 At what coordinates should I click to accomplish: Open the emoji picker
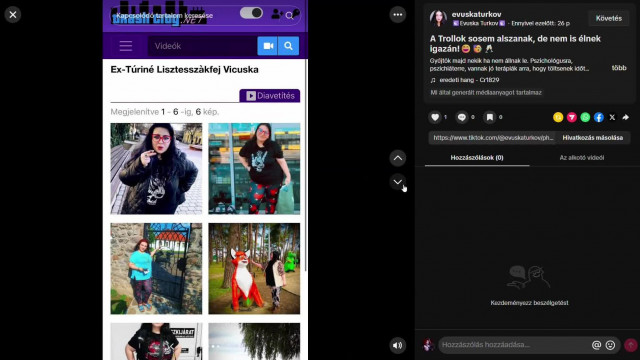[610, 345]
